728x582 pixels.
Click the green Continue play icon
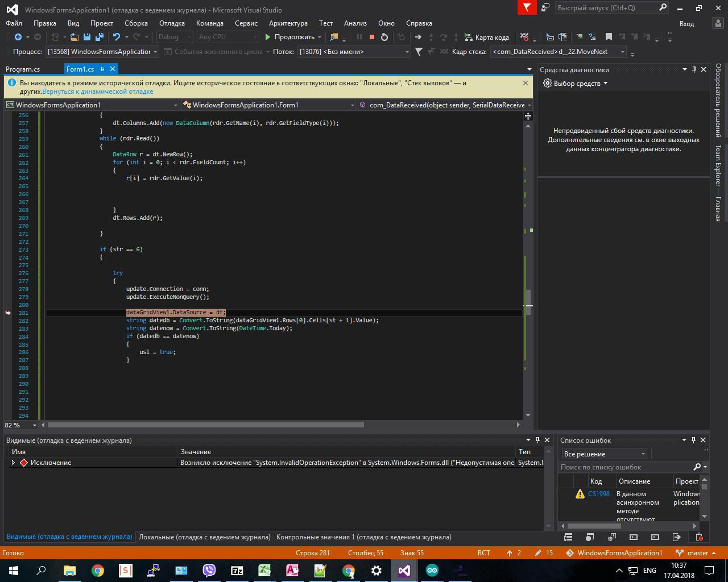pyautogui.click(x=268, y=37)
